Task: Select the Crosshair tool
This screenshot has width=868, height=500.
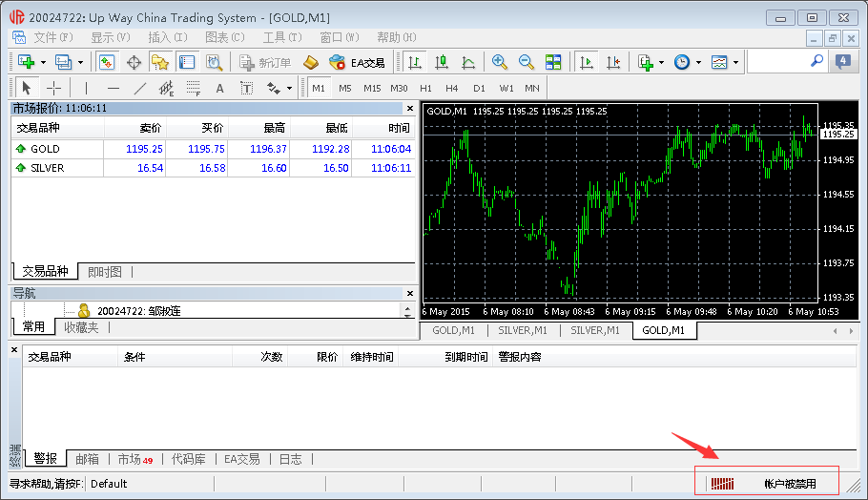Action: (x=53, y=88)
